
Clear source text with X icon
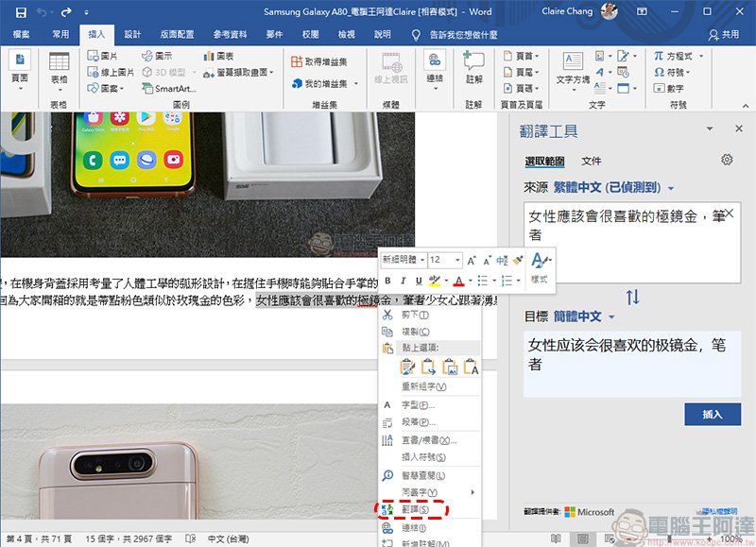point(729,213)
